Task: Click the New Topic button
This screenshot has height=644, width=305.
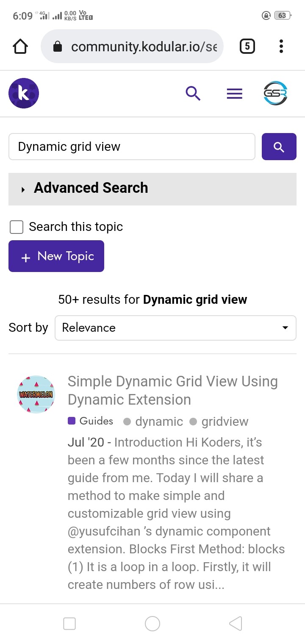Action: pos(56,256)
